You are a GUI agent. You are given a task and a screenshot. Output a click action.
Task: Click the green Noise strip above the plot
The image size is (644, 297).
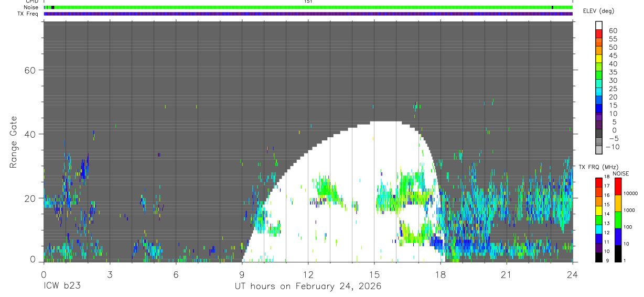point(308,7)
